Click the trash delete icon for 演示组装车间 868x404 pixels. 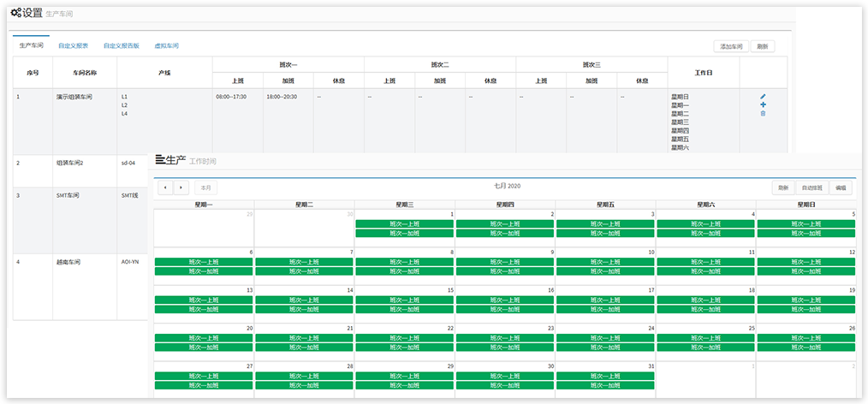[x=763, y=113]
